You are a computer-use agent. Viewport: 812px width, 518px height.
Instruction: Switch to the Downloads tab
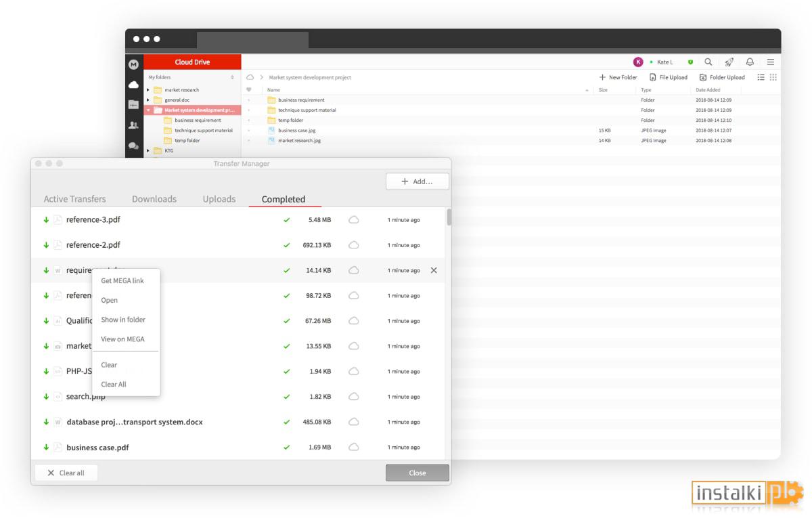click(154, 199)
